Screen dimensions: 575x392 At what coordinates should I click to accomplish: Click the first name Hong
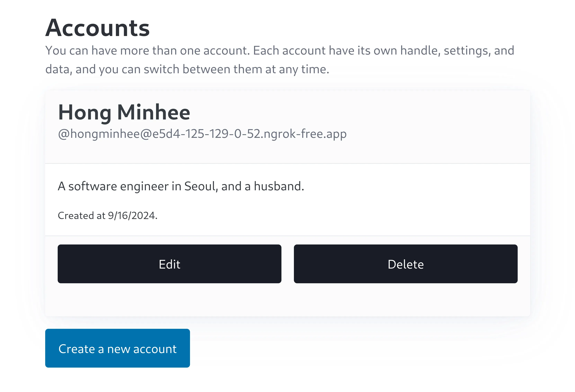tap(85, 113)
